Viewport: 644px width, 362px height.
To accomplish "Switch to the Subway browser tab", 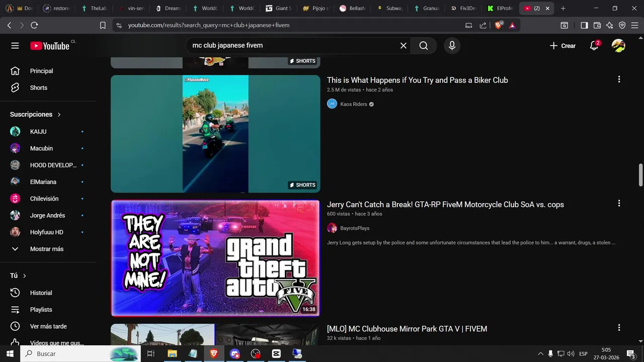I will 390,9.
